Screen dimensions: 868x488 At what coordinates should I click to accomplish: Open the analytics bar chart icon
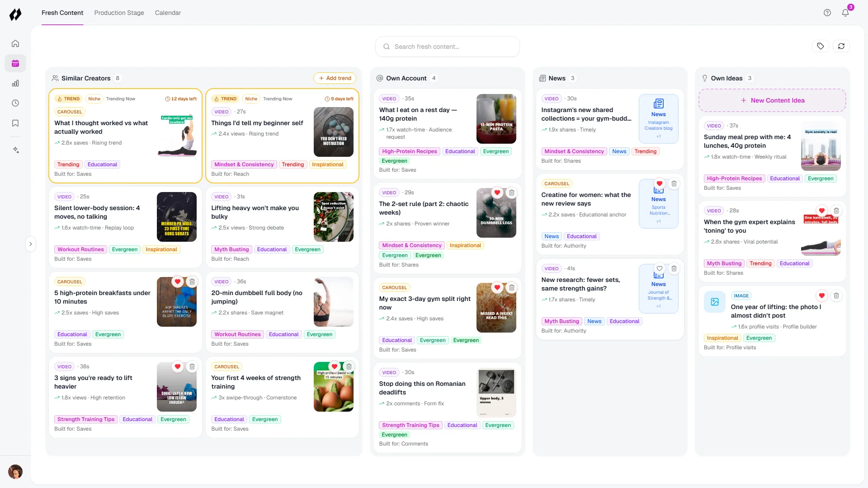point(15,83)
